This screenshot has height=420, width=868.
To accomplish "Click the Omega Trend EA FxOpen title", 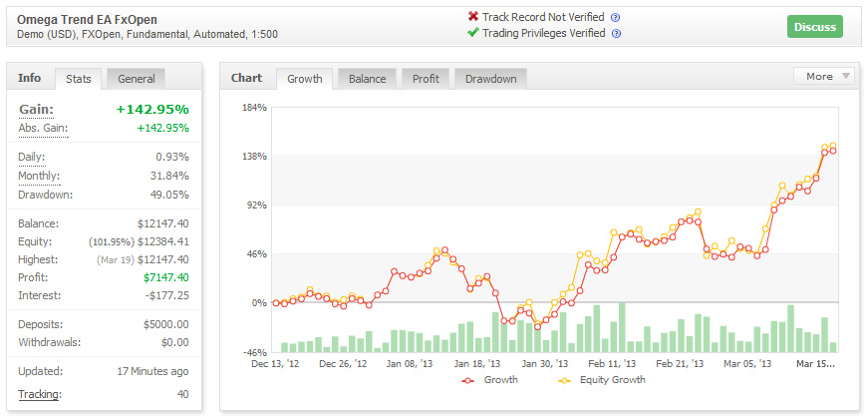I will [x=87, y=19].
